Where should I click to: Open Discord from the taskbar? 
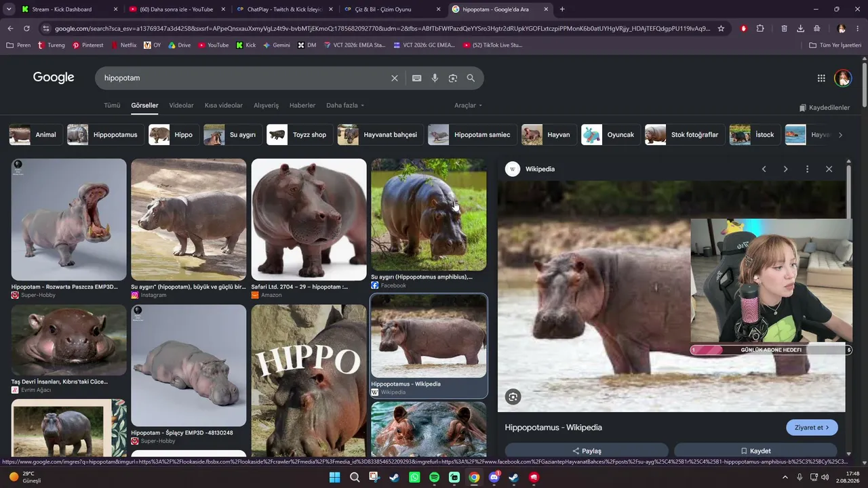click(494, 477)
